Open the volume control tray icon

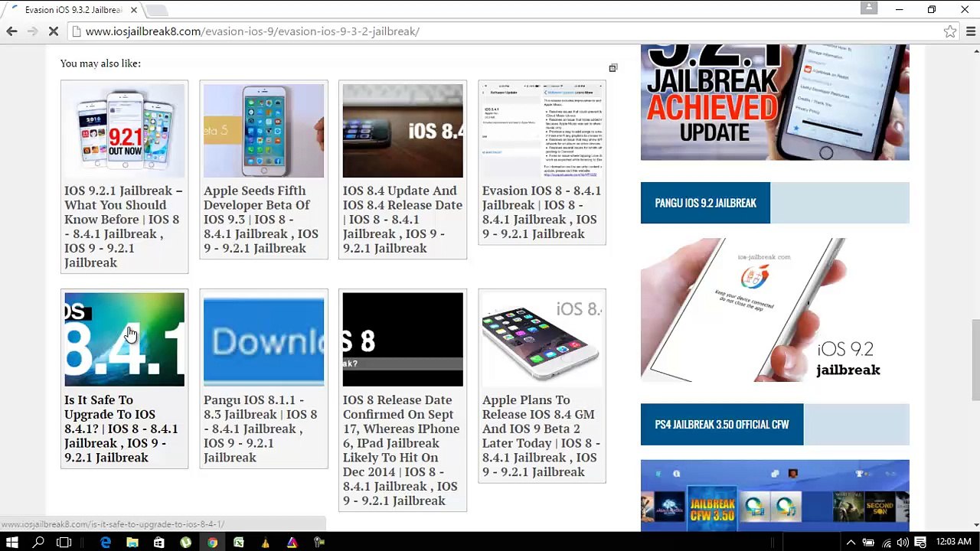coord(903,542)
